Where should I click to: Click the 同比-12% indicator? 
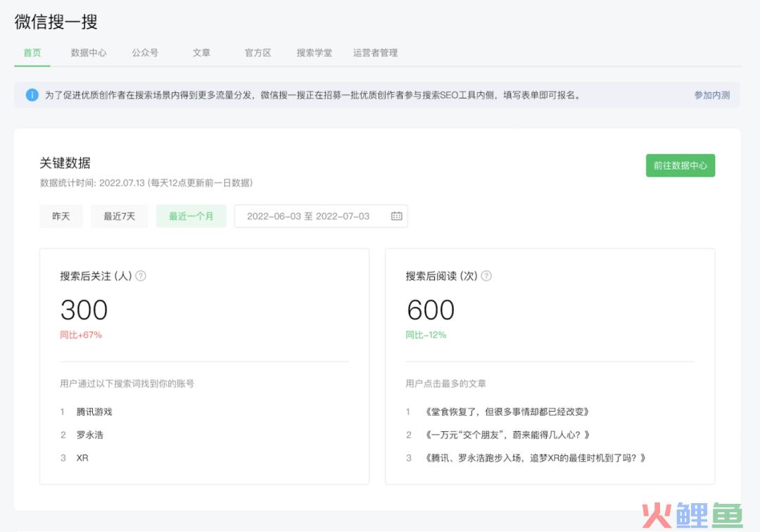[426, 335]
